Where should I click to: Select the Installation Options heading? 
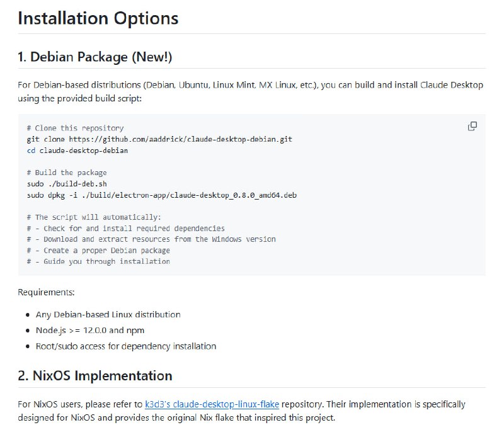(98, 18)
